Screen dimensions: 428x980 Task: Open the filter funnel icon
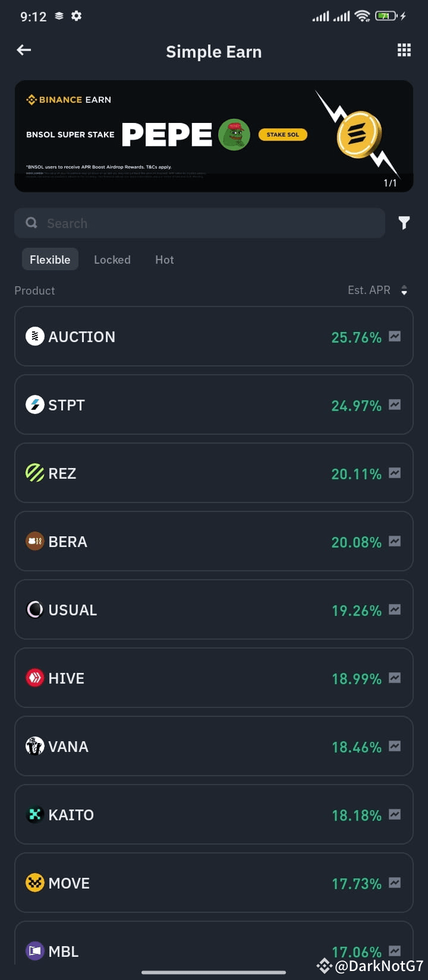[404, 223]
